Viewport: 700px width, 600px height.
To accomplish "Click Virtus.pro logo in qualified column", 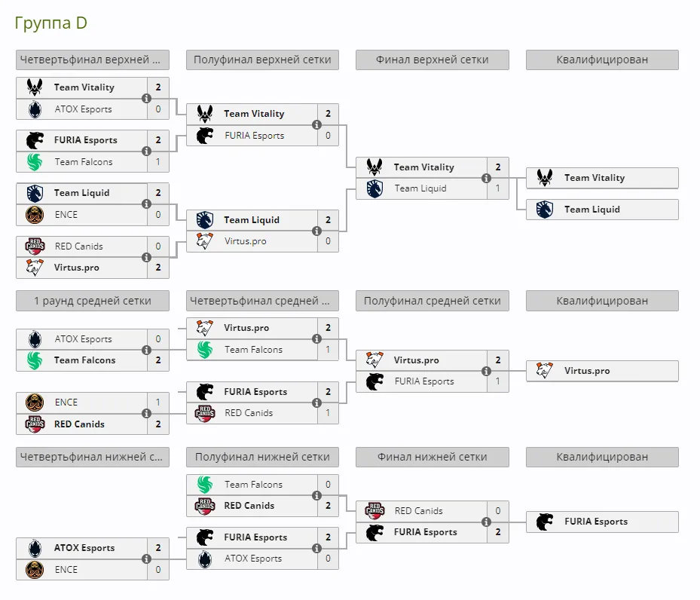I will (x=545, y=371).
